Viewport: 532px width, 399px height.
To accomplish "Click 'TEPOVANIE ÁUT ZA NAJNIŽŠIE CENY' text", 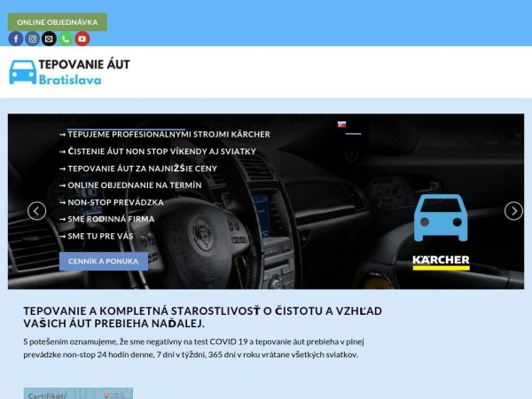I will coord(138,168).
